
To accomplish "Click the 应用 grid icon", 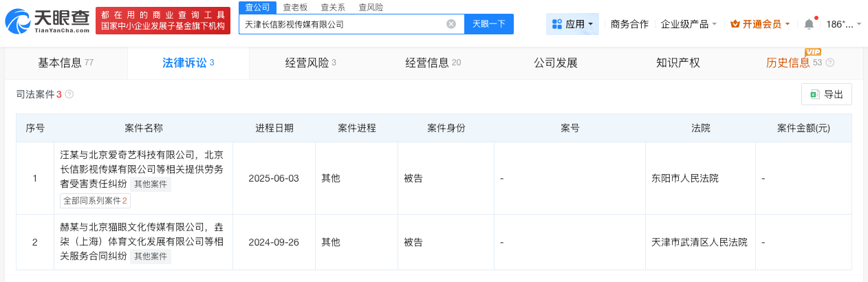I will (557, 24).
